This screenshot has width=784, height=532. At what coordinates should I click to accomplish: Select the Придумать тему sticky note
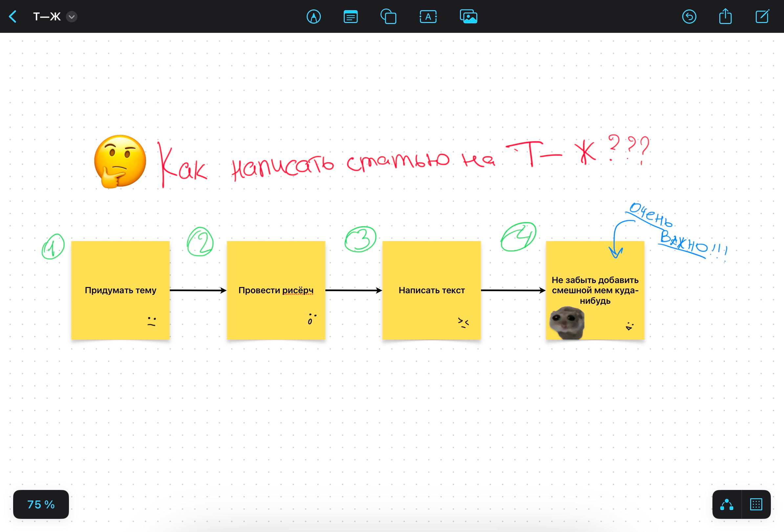(120, 290)
